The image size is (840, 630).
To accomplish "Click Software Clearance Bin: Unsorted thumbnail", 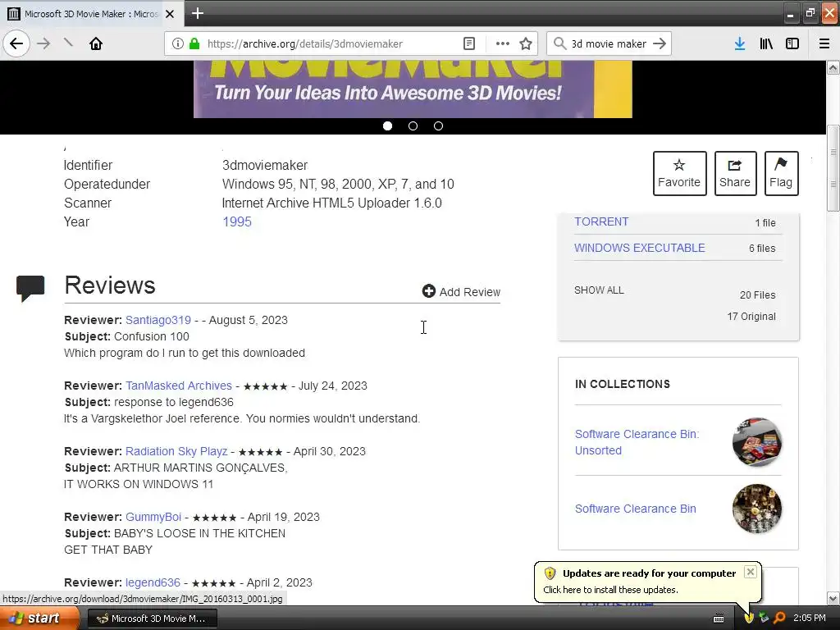I will [x=756, y=442].
